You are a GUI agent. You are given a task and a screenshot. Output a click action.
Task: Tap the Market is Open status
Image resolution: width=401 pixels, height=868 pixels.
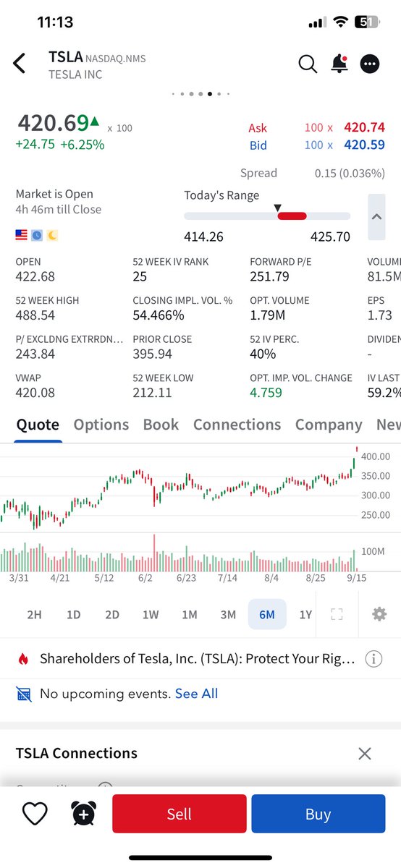click(x=54, y=194)
